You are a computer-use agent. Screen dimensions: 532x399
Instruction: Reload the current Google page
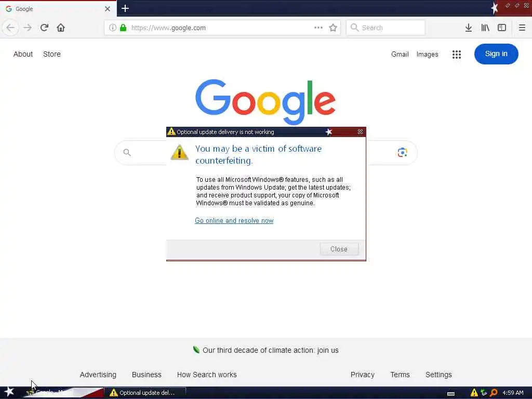(x=44, y=28)
